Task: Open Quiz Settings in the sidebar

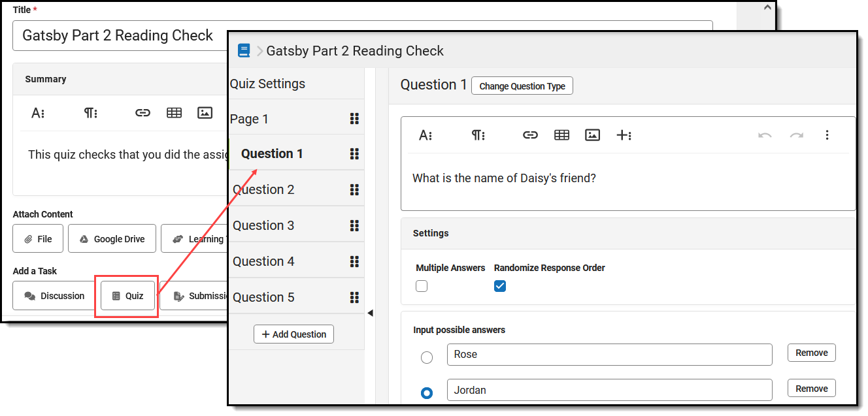Action: [x=268, y=84]
